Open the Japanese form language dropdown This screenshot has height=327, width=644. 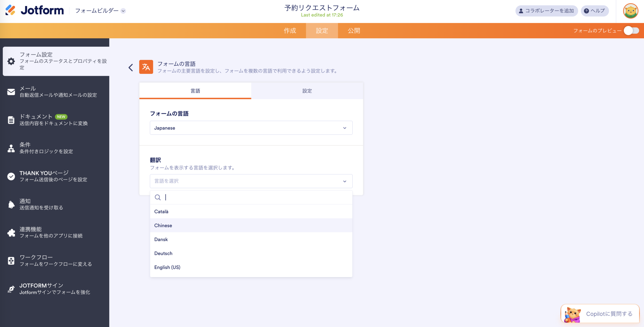[251, 128]
